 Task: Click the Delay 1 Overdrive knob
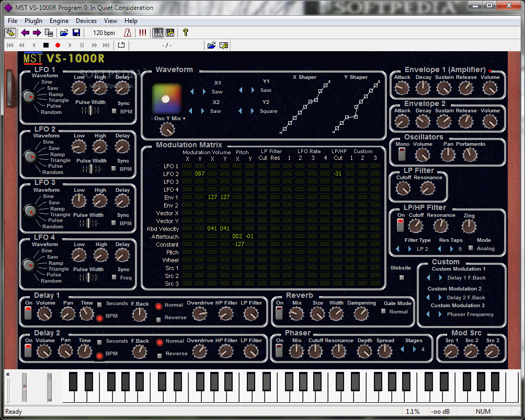200,314
